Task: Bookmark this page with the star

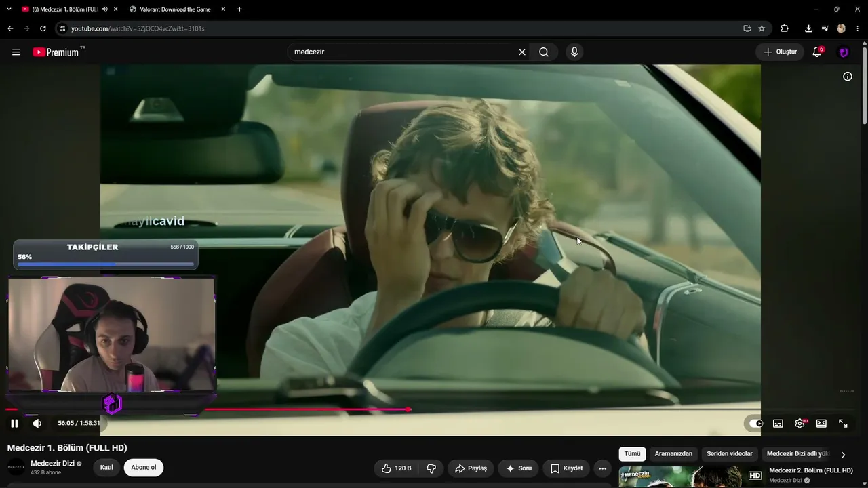Action: (762, 28)
